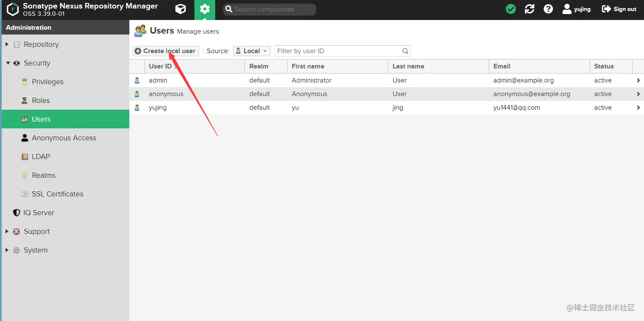Sort by First name column header

click(x=338, y=66)
